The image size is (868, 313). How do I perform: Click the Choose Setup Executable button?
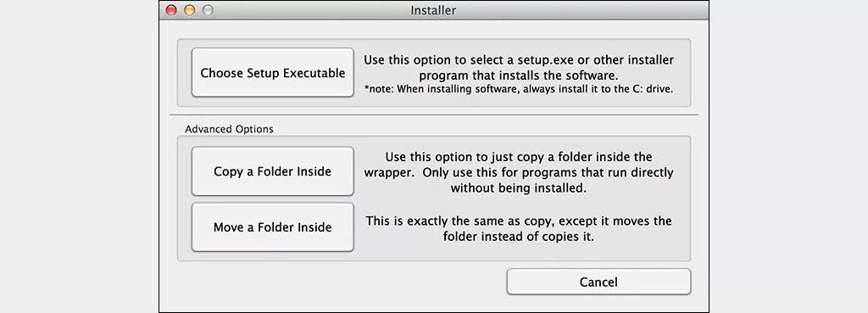coord(272,73)
